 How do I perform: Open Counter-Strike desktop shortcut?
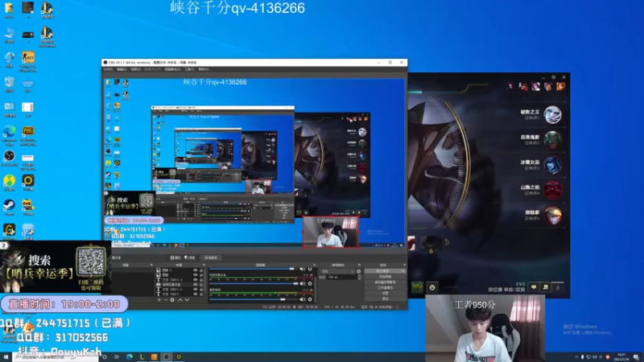pos(27,61)
